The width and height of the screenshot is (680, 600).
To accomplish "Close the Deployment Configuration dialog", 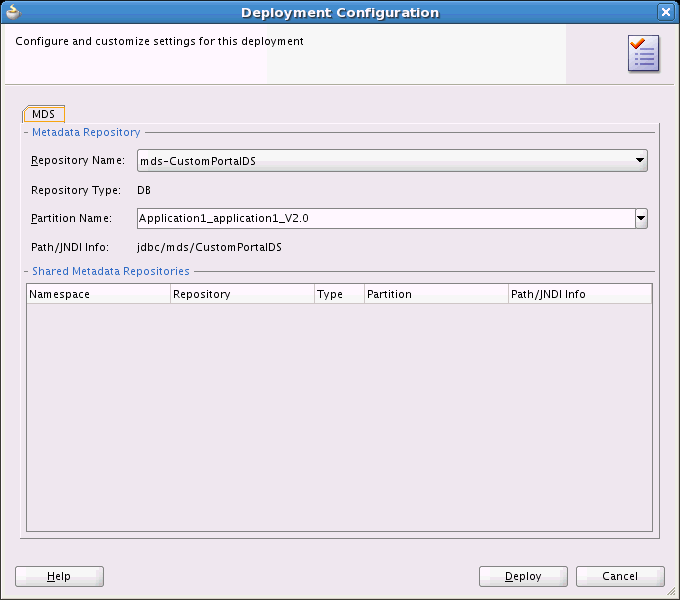I will coord(666,12).
